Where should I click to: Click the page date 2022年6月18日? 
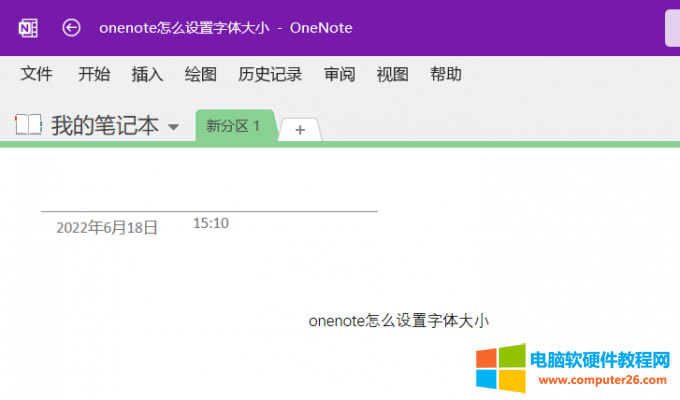tap(107, 227)
